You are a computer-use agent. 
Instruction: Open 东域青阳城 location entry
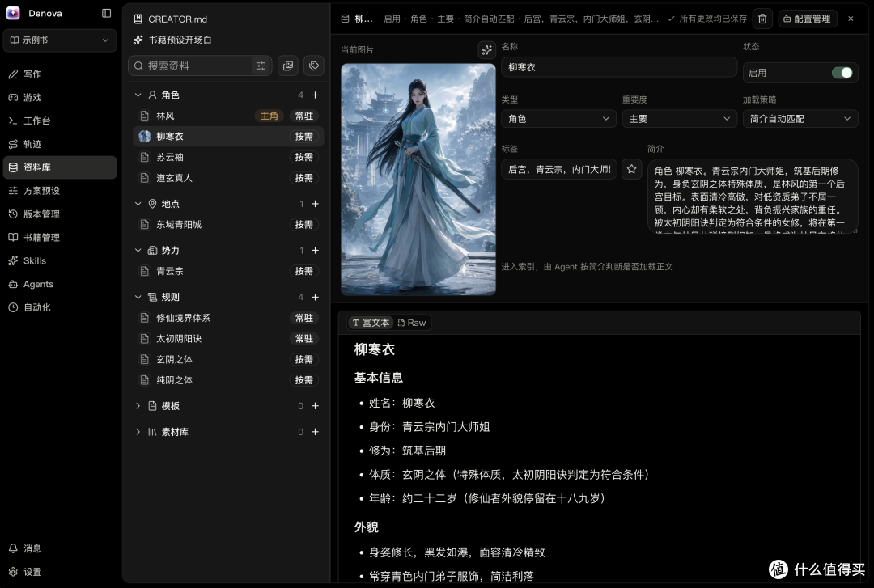228,225
